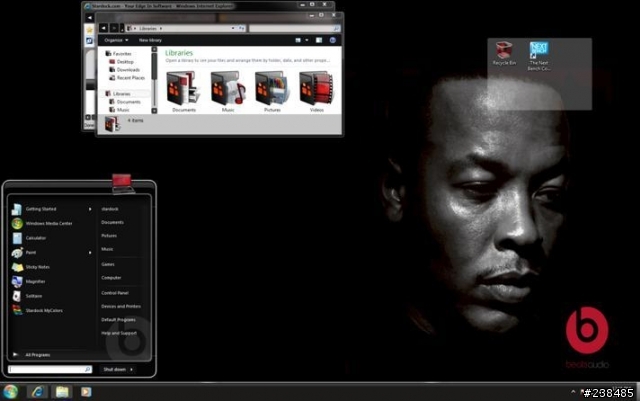Open explorer Help icon
The height and width of the screenshot is (401, 640).
click(333, 40)
